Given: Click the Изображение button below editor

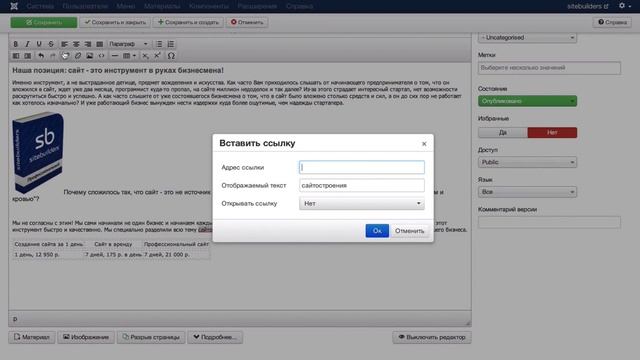Looking at the screenshot, I should click(86, 337).
